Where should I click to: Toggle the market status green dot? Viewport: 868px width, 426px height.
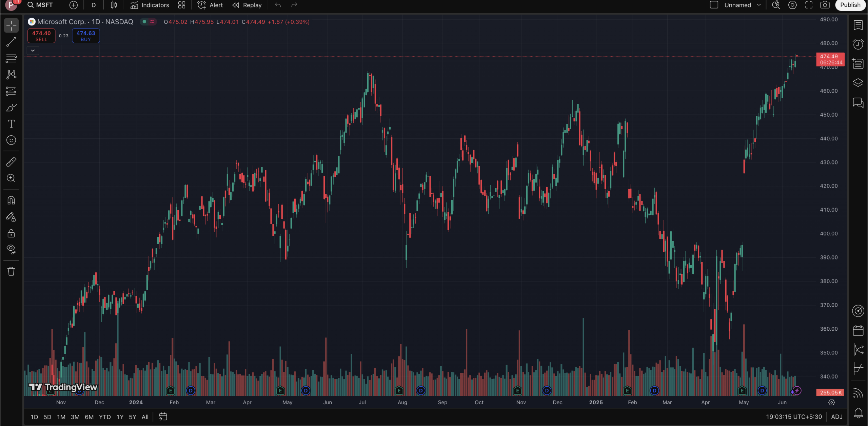(144, 22)
